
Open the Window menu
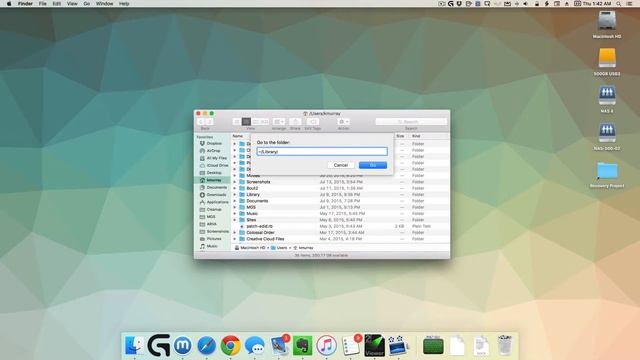(x=104, y=4)
